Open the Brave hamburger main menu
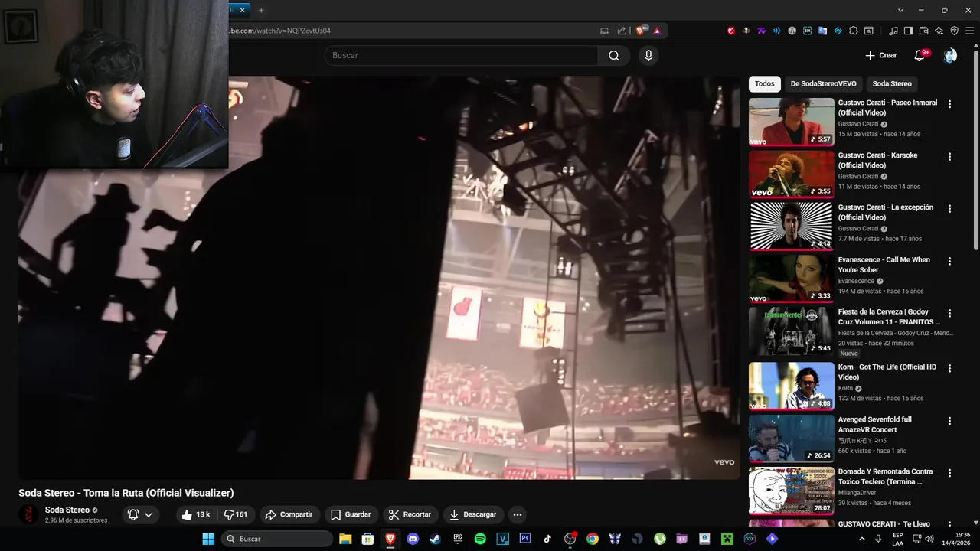The width and height of the screenshot is (980, 551). click(969, 31)
